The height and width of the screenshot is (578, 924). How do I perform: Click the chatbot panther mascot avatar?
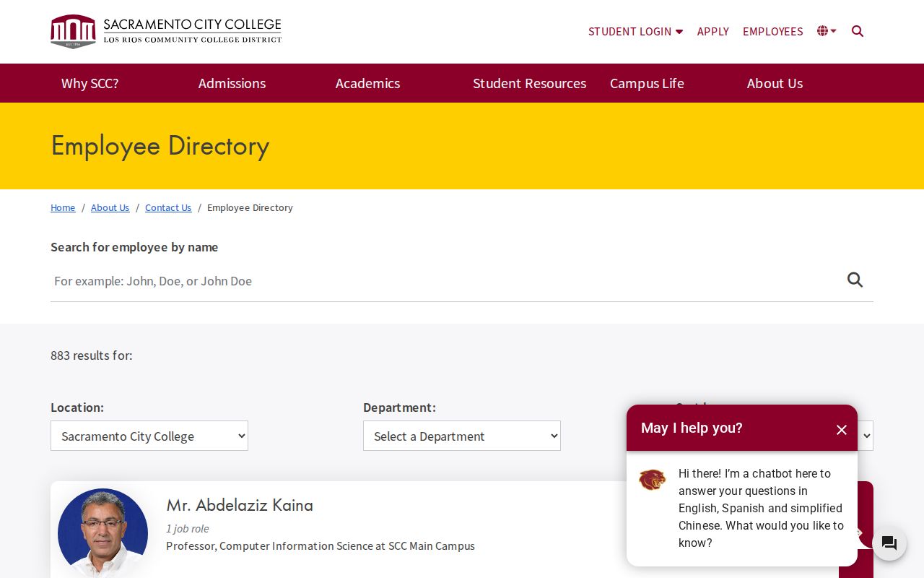[652, 480]
